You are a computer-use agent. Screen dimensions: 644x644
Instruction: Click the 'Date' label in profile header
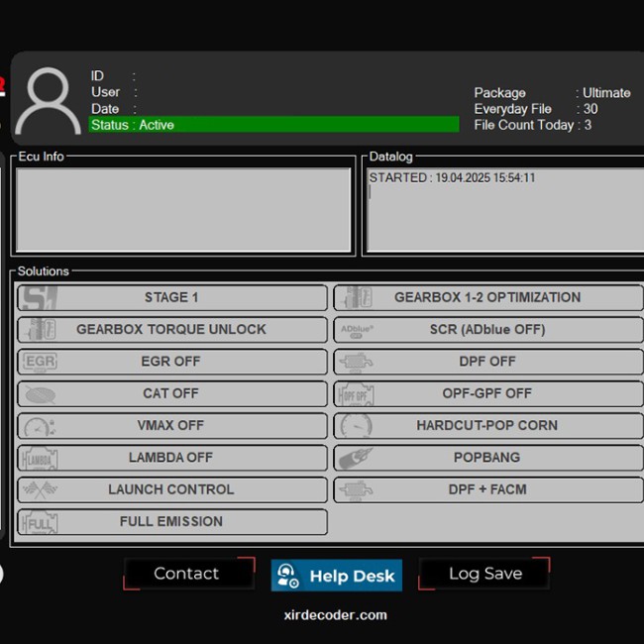click(x=105, y=109)
